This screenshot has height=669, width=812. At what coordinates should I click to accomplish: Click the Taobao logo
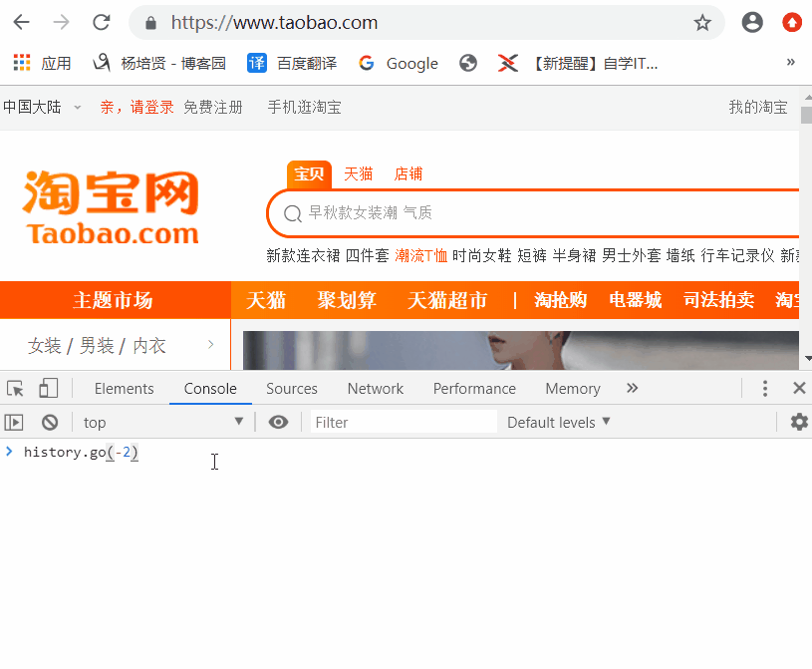coord(111,207)
